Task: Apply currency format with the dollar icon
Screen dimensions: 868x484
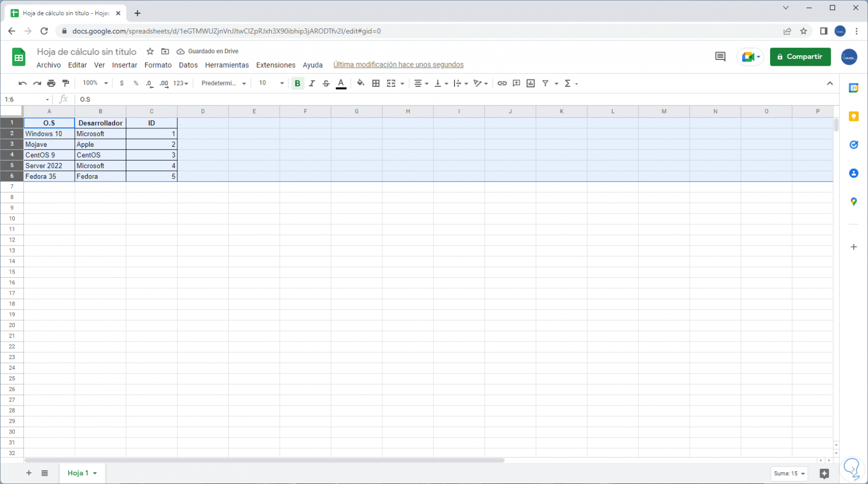Action: coord(122,83)
